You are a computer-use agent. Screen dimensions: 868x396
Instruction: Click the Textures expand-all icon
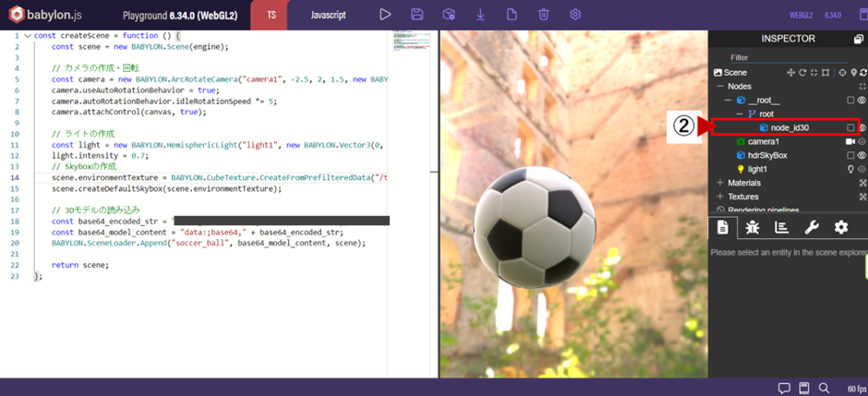[862, 197]
